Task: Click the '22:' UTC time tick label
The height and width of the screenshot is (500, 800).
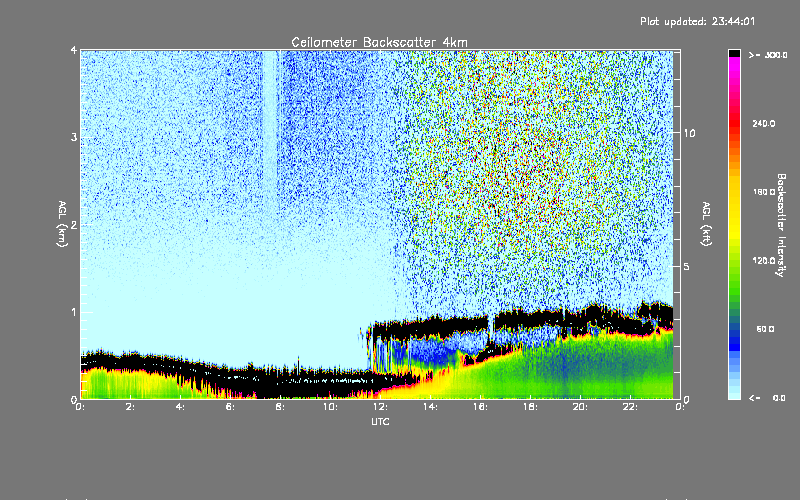Action: (630, 407)
